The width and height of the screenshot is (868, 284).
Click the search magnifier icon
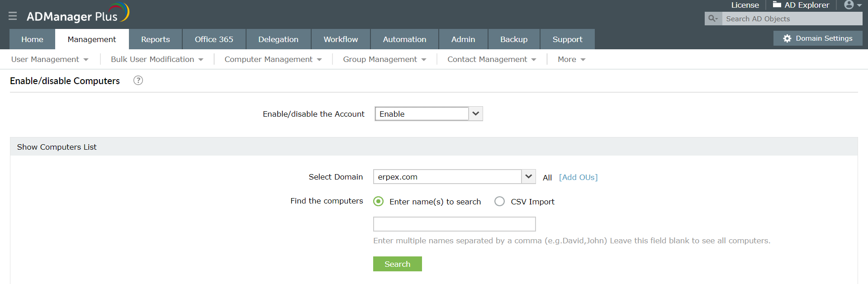tap(713, 19)
